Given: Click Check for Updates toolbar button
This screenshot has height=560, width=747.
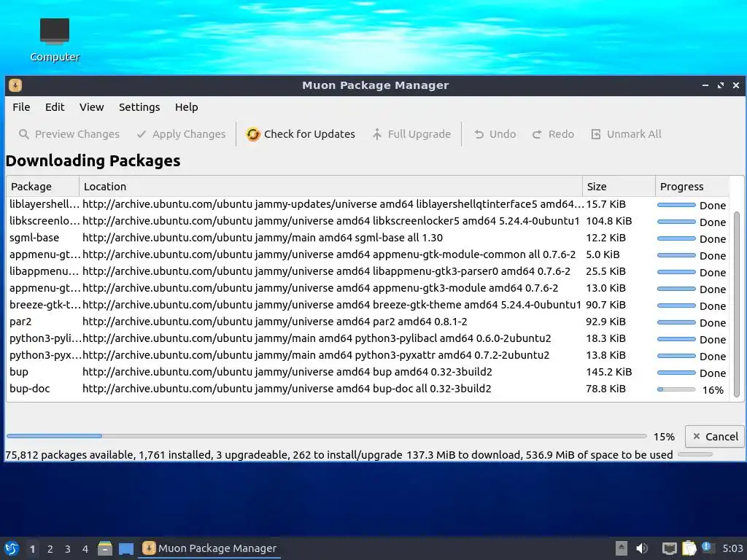Looking at the screenshot, I should (x=301, y=134).
